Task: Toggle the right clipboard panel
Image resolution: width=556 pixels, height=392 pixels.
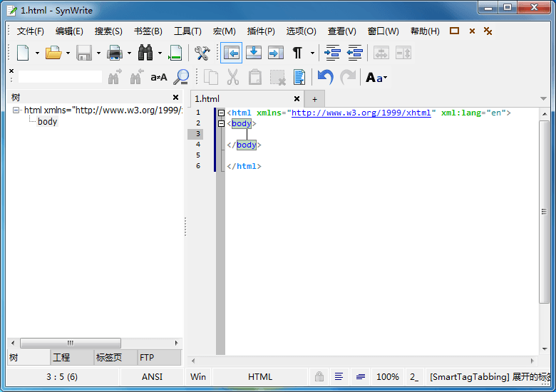Action: [x=276, y=53]
